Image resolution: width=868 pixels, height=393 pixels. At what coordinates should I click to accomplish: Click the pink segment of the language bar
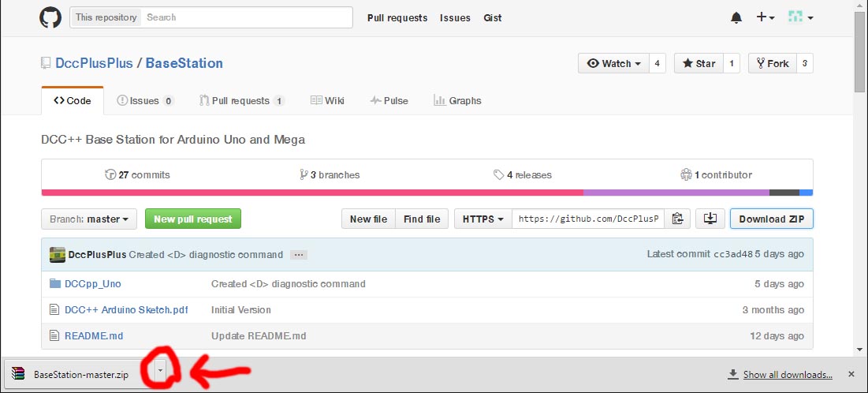pyautogui.click(x=312, y=193)
